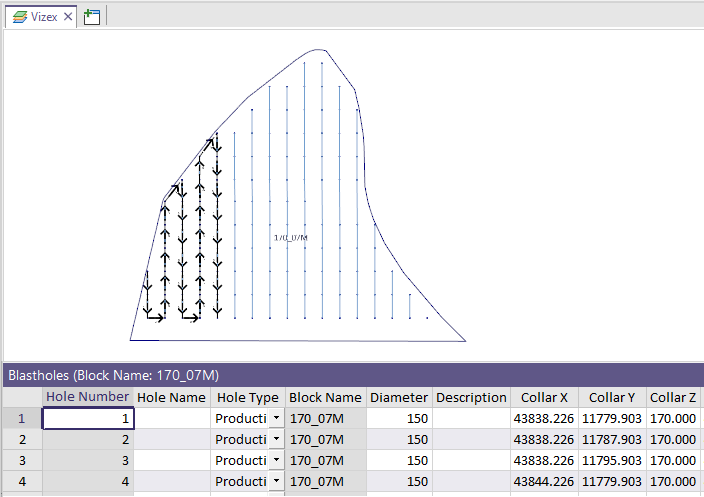Select the Block Name column header
Image resolution: width=704 pixels, height=497 pixels.
coord(325,397)
